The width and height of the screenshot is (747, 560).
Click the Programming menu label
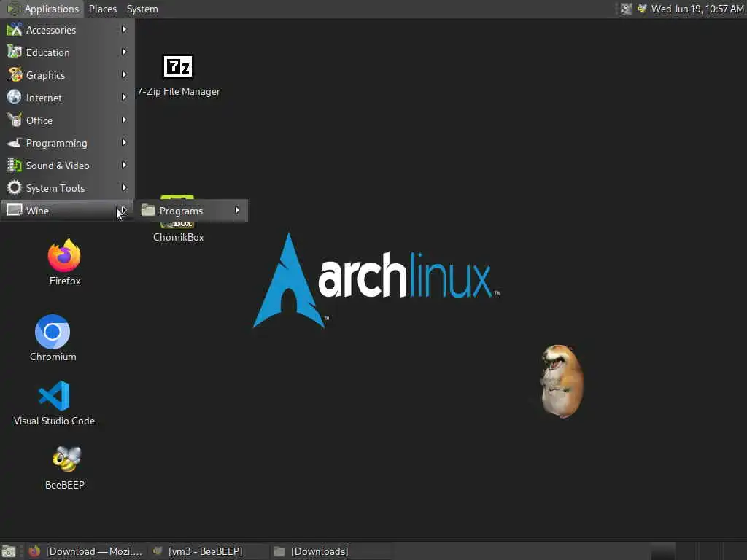[56, 144]
